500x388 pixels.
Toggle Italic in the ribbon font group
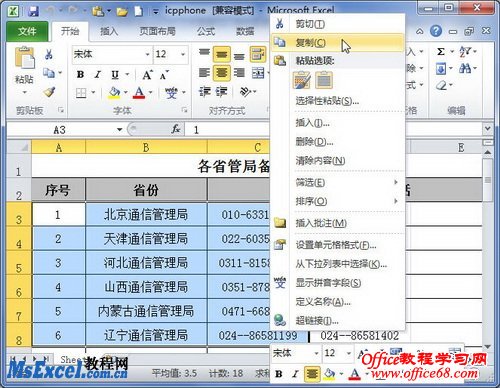click(97, 74)
